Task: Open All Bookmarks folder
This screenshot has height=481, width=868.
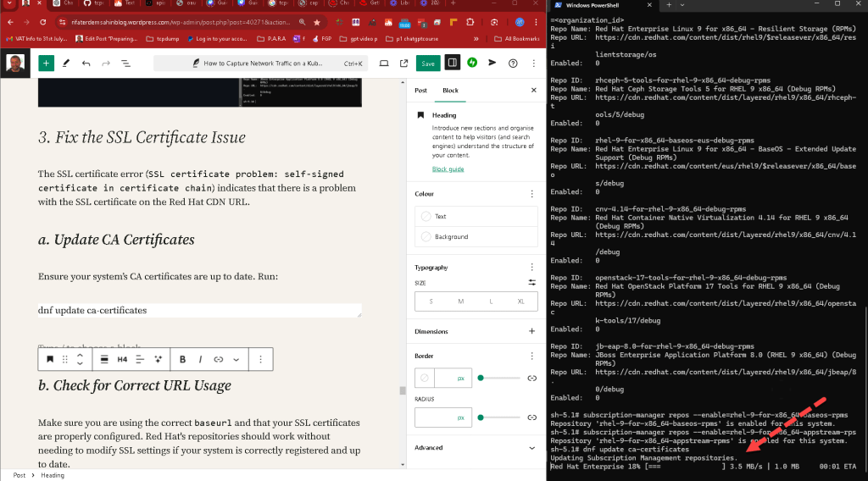Action: point(516,39)
